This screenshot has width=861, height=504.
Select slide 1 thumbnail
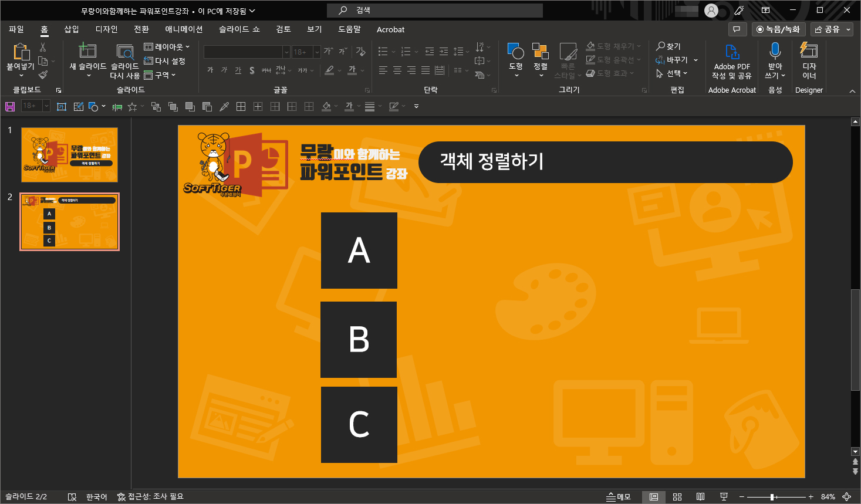pos(69,155)
